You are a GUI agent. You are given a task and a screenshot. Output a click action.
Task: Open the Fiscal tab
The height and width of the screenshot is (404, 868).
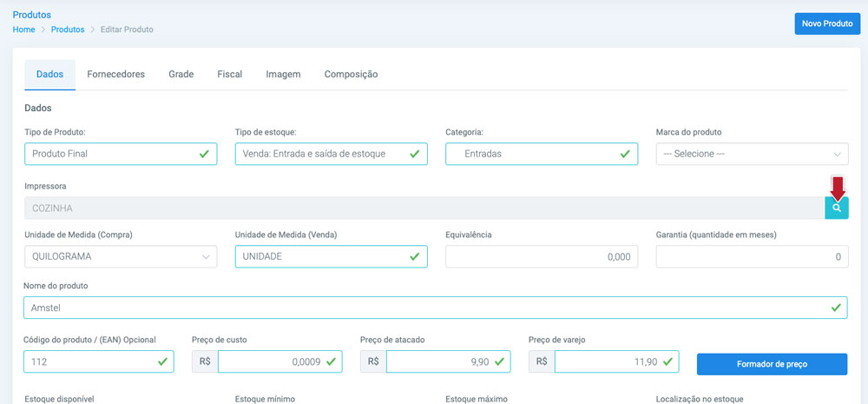230,74
